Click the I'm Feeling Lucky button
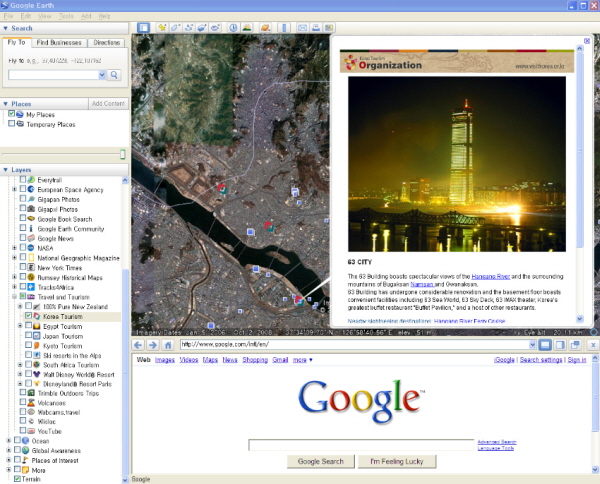The height and width of the screenshot is (484, 600). click(396, 461)
